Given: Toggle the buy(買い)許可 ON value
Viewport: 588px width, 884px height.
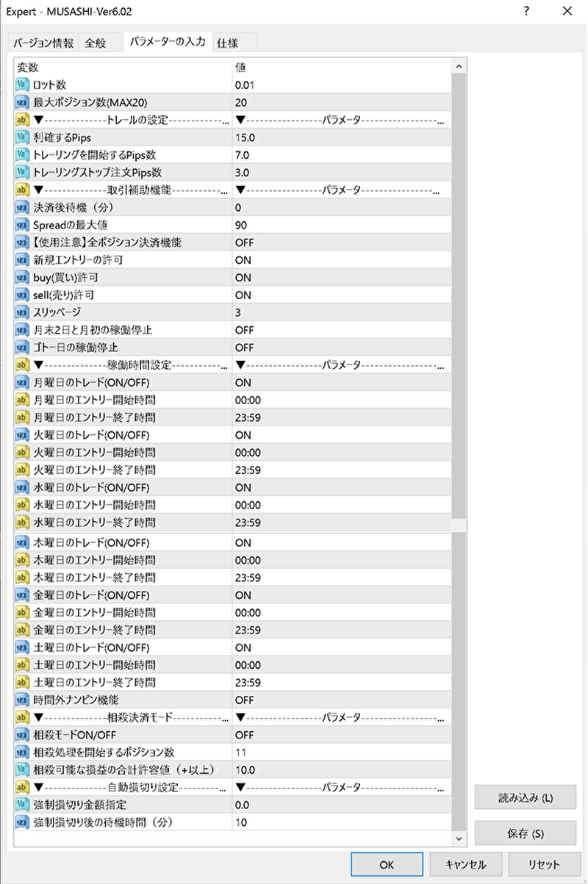Looking at the screenshot, I should (243, 278).
